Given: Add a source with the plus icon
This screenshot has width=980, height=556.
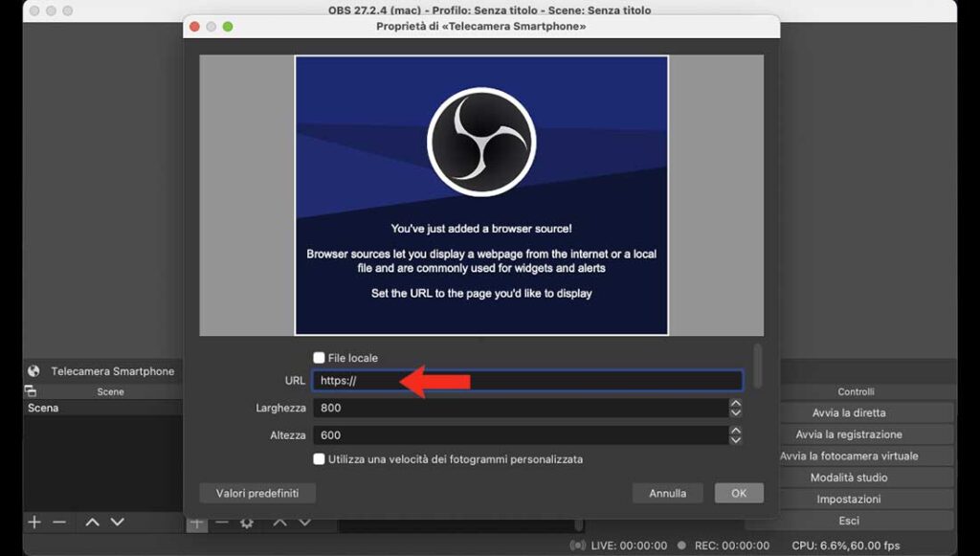Looking at the screenshot, I should point(197,523).
